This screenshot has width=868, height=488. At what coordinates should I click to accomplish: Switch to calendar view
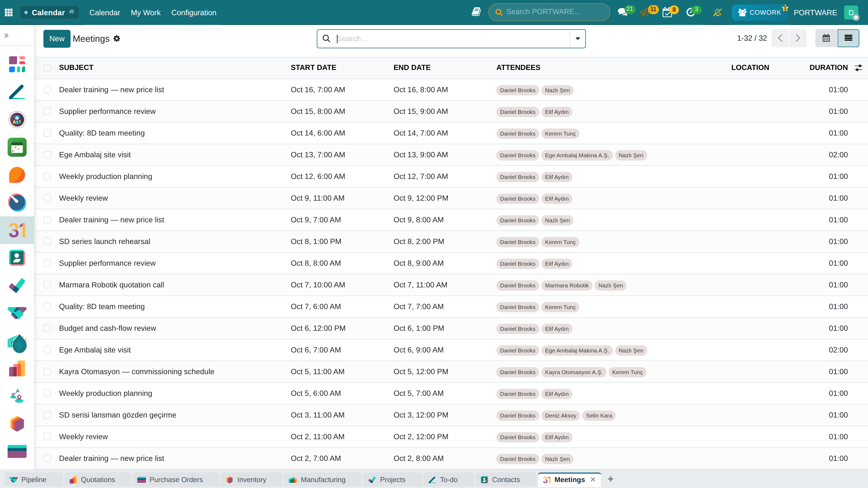click(x=826, y=38)
